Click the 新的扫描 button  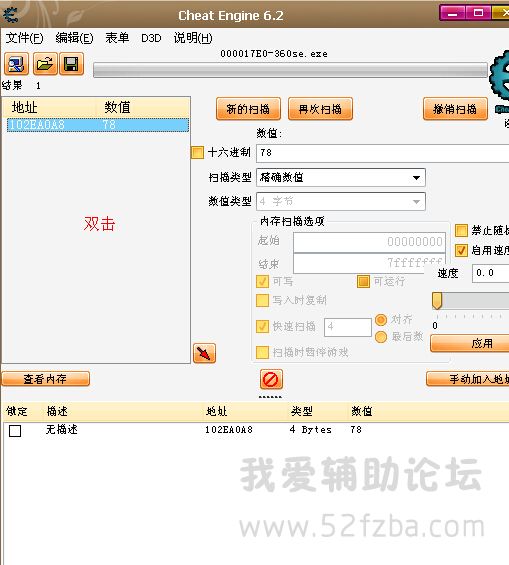tap(248, 108)
